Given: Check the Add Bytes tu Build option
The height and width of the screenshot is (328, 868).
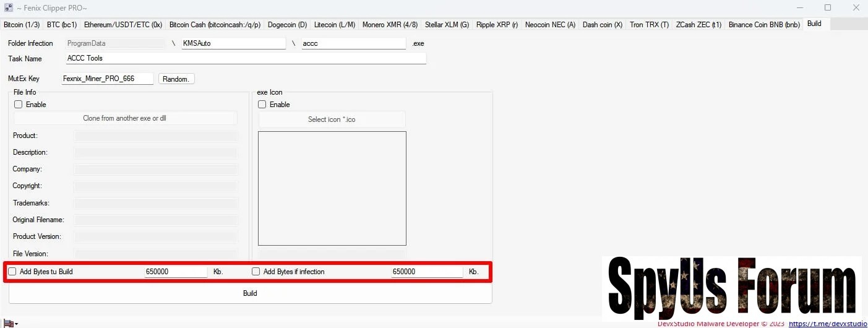Looking at the screenshot, I should pos(12,272).
